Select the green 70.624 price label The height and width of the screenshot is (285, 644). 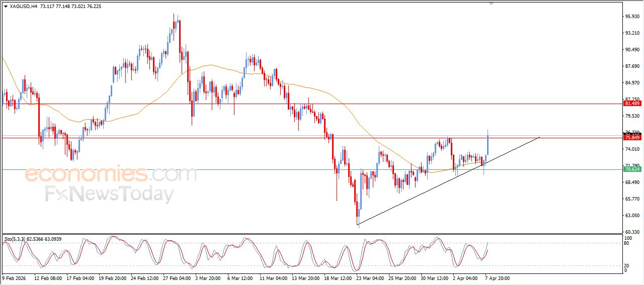632,169
